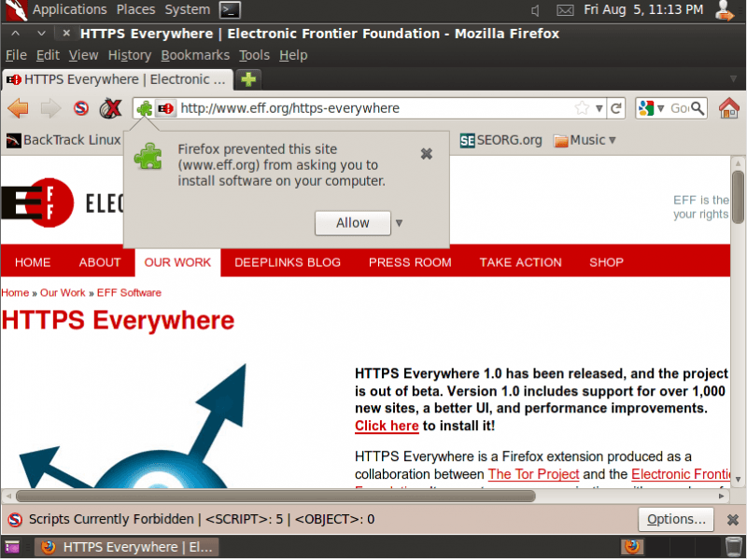Open the SEORG.org bookmark
The width and height of the screenshot is (747, 560).
pos(501,140)
